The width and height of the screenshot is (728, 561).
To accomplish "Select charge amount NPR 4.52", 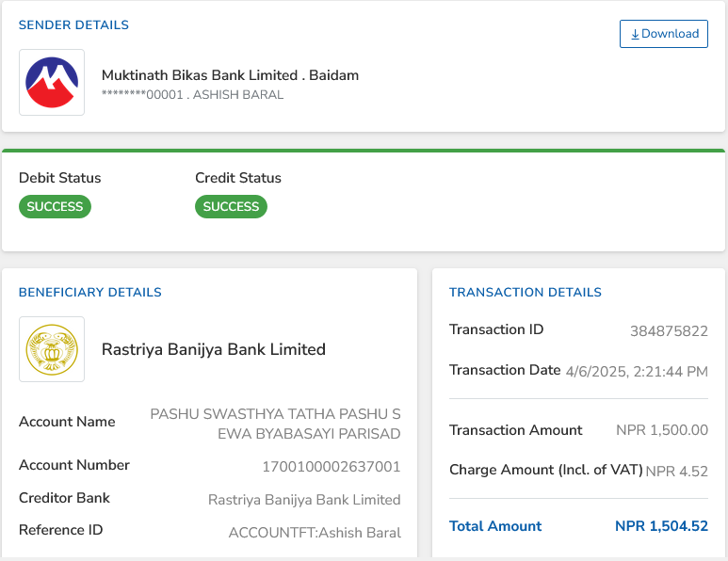I will tap(677, 472).
